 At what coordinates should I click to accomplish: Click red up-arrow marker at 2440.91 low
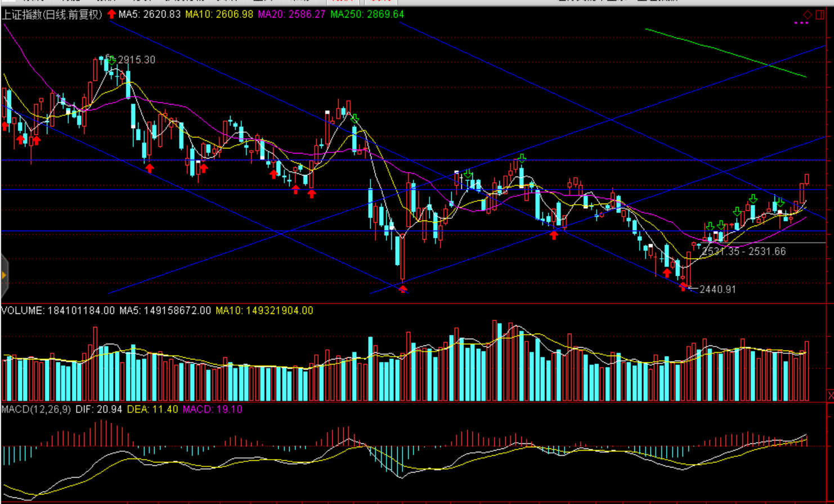683,287
